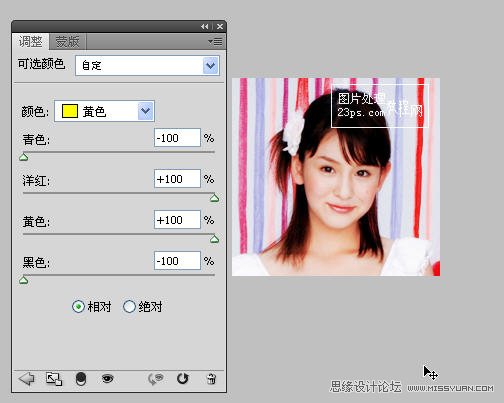Click the 青色 value field
504x403 pixels.
point(177,138)
